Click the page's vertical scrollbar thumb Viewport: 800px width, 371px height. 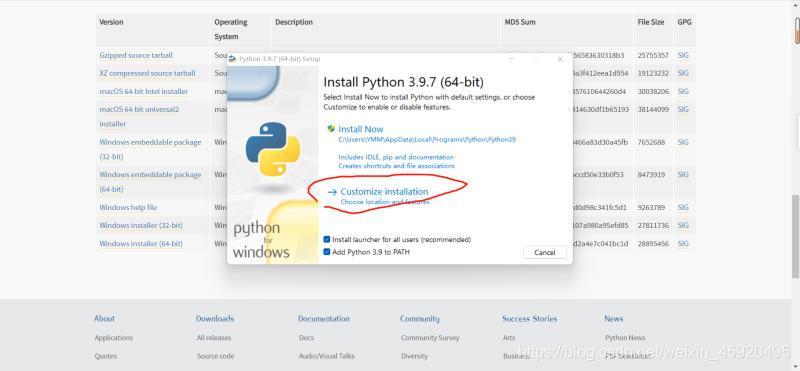796,237
